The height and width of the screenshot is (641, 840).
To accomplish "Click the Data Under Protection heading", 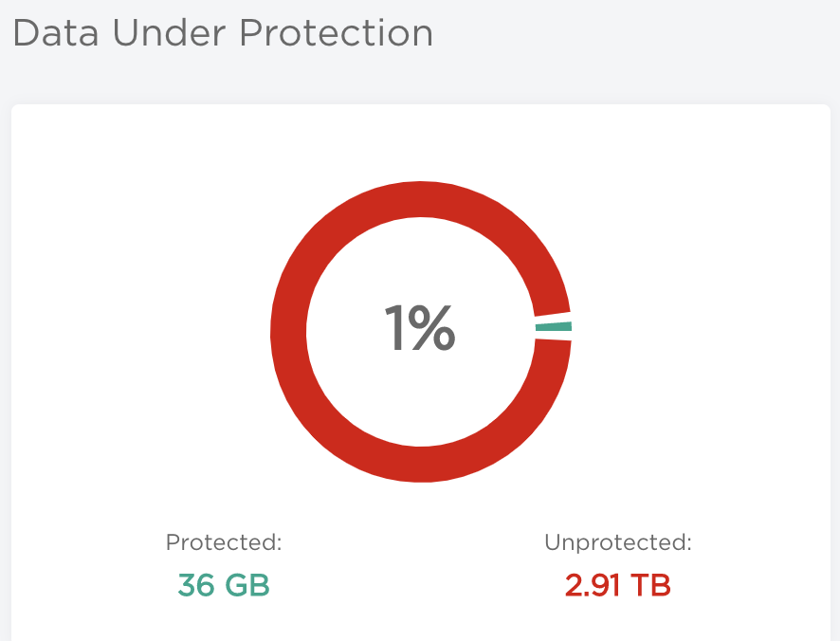I will pyautogui.click(x=223, y=33).
